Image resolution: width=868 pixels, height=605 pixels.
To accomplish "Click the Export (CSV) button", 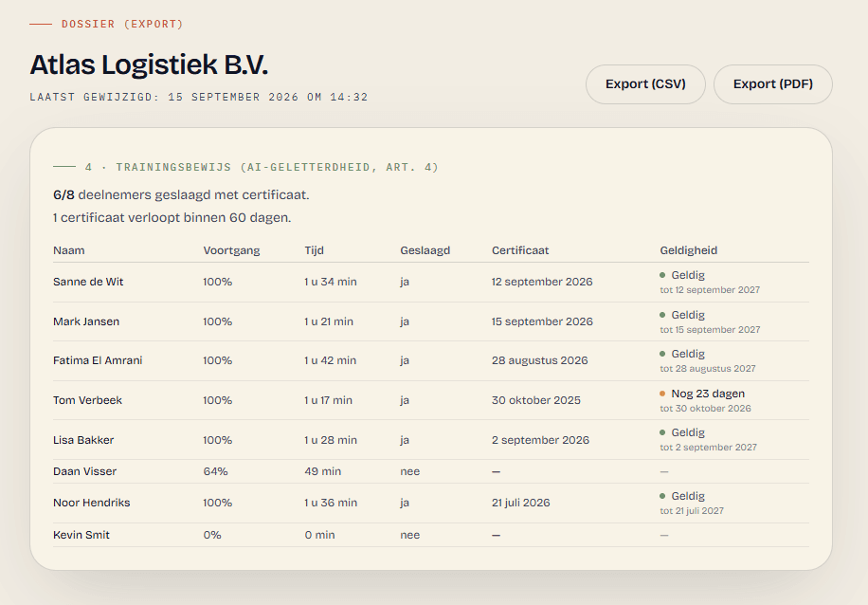I will (645, 84).
